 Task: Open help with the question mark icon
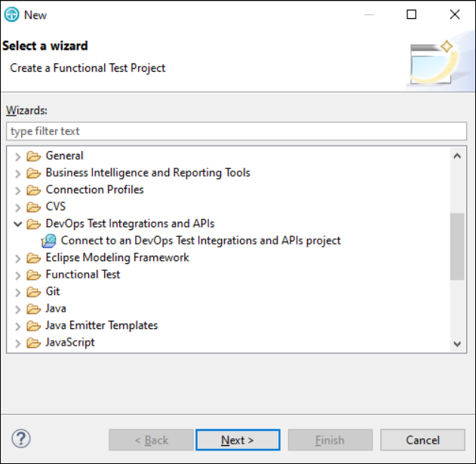21,438
